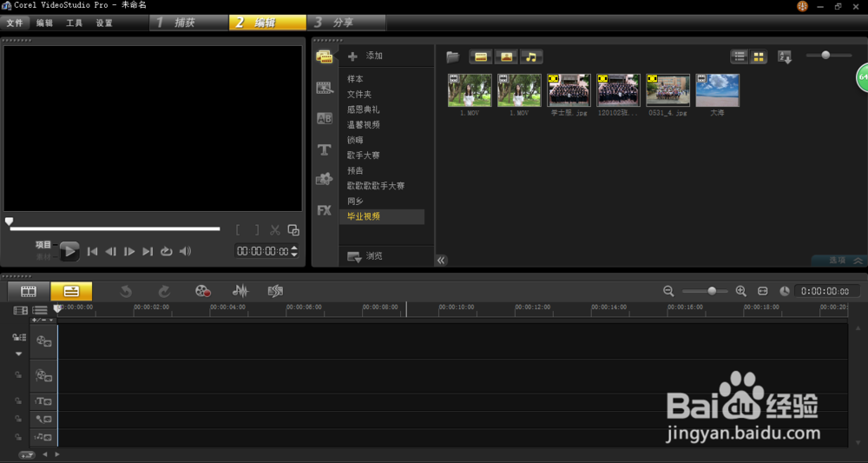Jump to the End position

148,251
